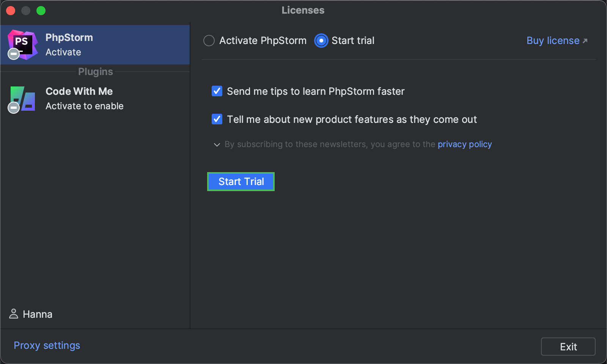The image size is (607, 364).
Task: Click the external-link arrow next to Buy license
Action: [x=585, y=40]
